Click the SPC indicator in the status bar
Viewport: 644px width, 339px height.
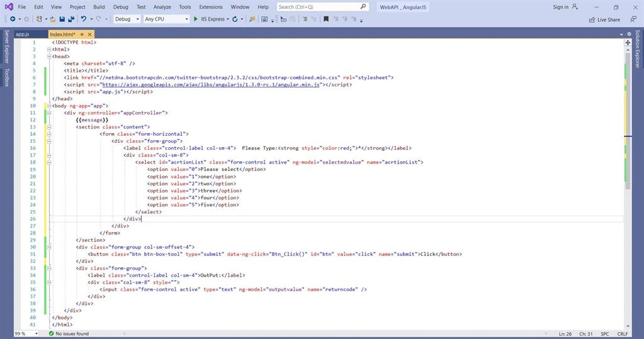pos(604,334)
